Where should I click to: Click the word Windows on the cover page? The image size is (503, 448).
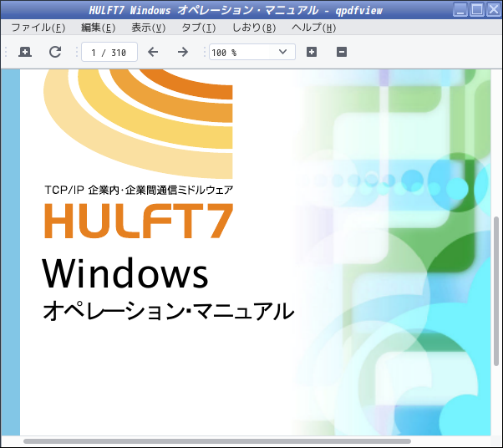coord(125,272)
